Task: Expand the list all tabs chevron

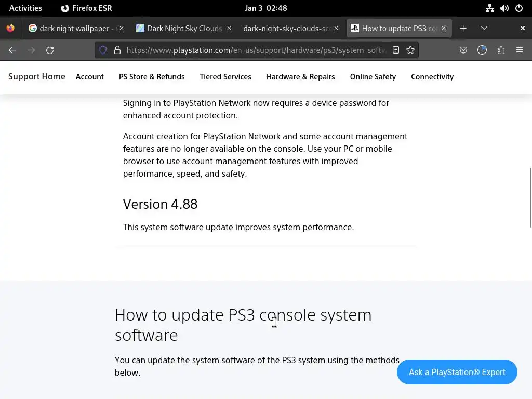Action: (x=484, y=28)
